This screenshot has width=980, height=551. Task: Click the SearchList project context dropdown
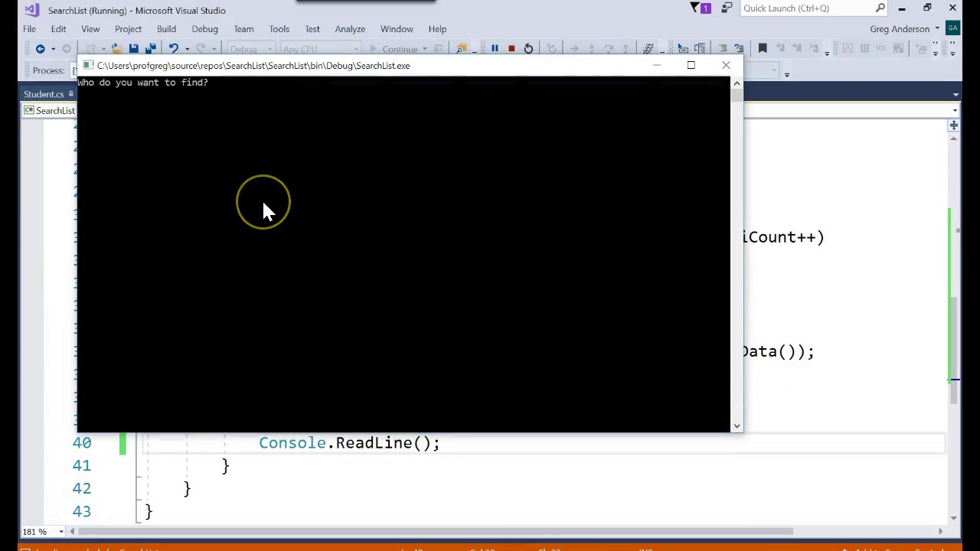pyautogui.click(x=50, y=111)
